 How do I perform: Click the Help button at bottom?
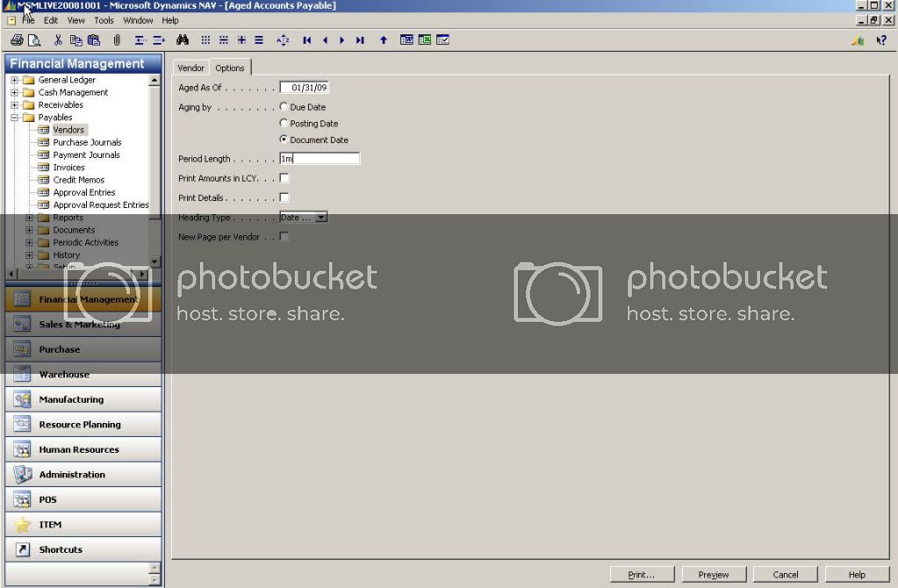click(x=857, y=574)
